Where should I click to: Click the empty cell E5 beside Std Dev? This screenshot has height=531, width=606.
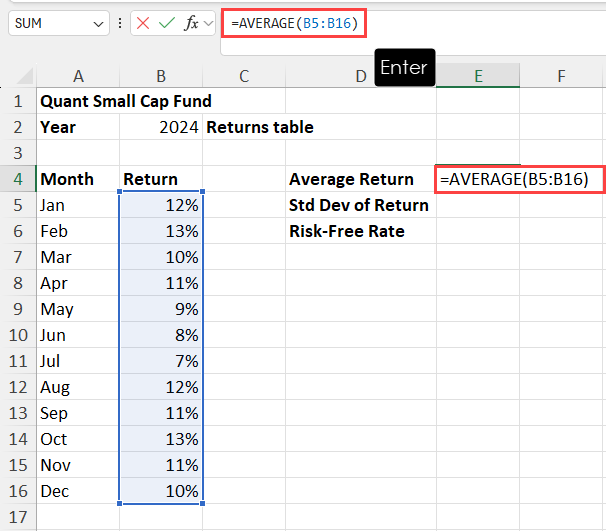(478, 205)
